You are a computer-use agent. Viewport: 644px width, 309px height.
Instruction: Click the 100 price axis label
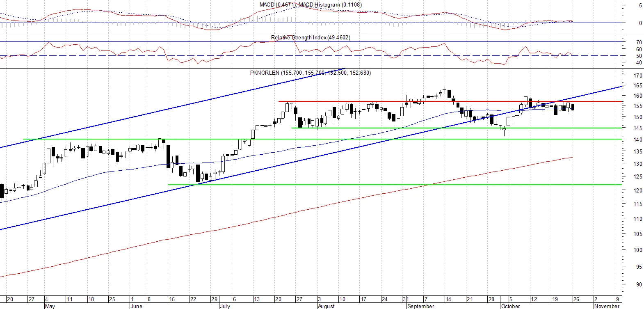click(638, 250)
